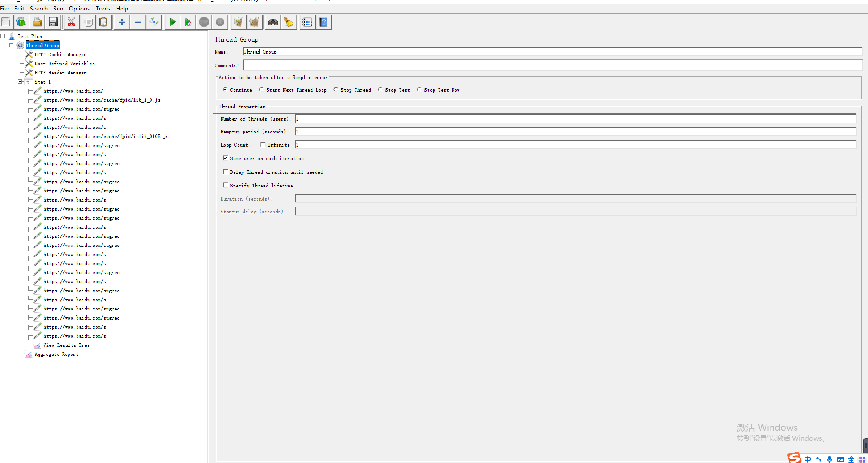Select the Stop Thread radio option
The image size is (868, 463).
[x=336, y=89]
